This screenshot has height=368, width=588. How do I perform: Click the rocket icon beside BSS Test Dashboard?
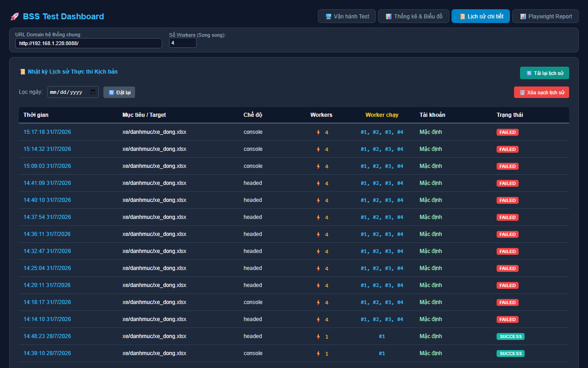click(14, 17)
